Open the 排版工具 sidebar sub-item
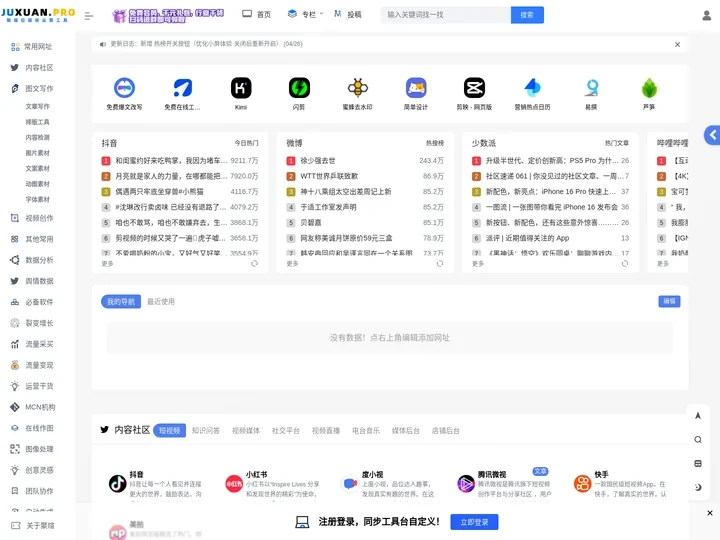 [x=38, y=122]
